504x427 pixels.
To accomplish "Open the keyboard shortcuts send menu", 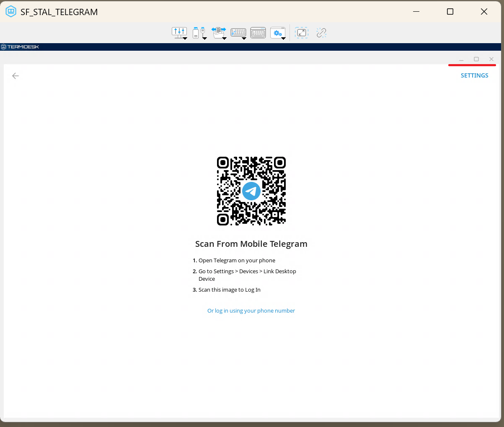I will [x=238, y=33].
